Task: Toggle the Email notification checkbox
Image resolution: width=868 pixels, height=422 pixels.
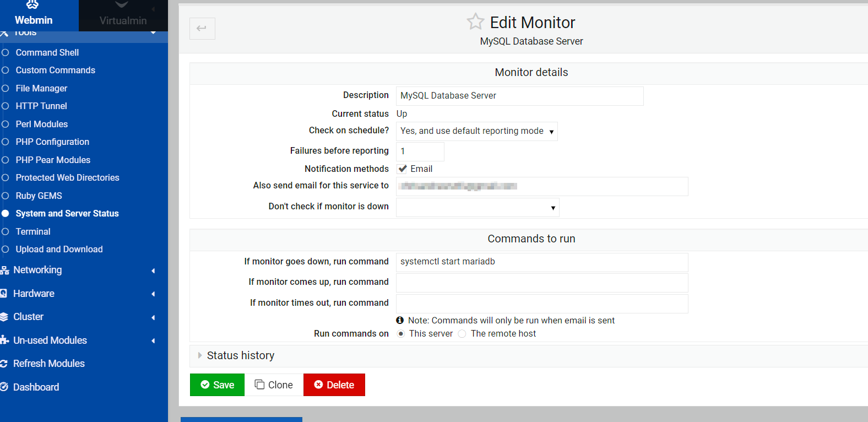Action: (x=403, y=169)
